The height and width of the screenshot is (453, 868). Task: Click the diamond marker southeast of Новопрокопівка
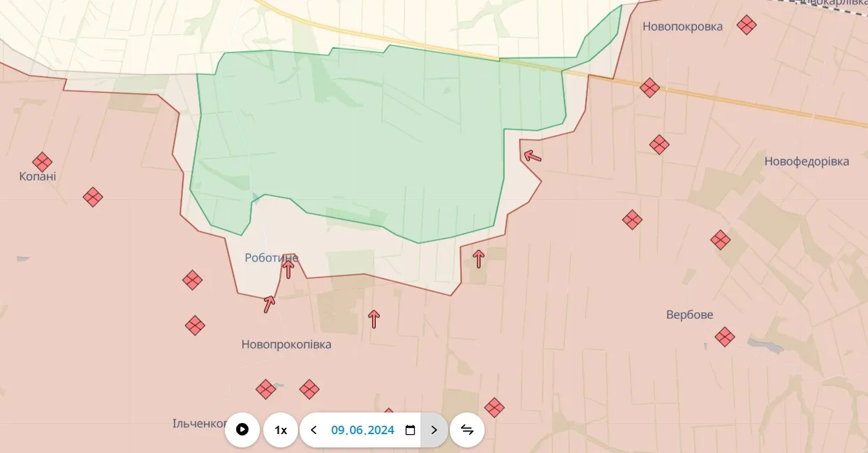[x=494, y=408]
